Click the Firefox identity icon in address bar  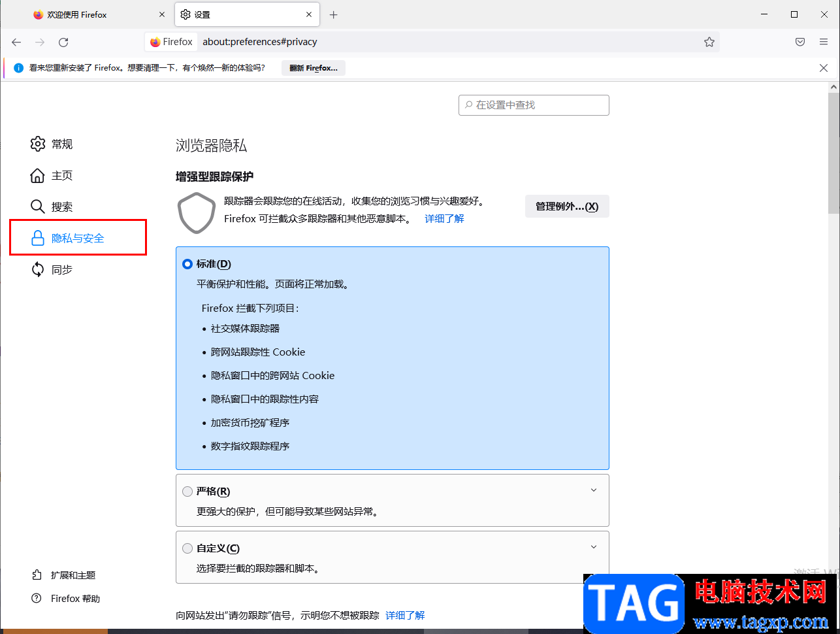point(172,42)
